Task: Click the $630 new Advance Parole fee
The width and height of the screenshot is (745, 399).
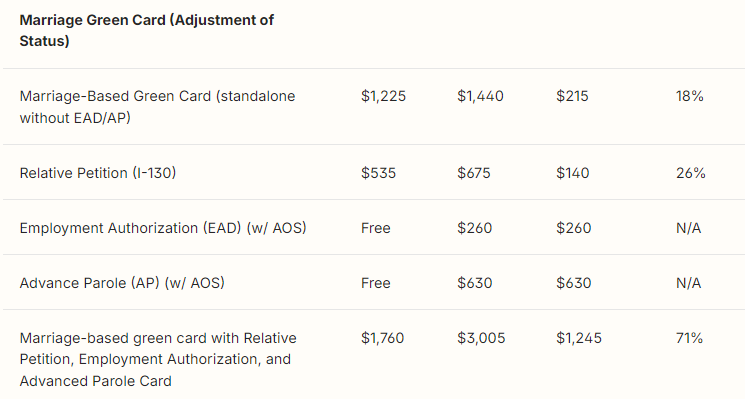Action: point(474,283)
